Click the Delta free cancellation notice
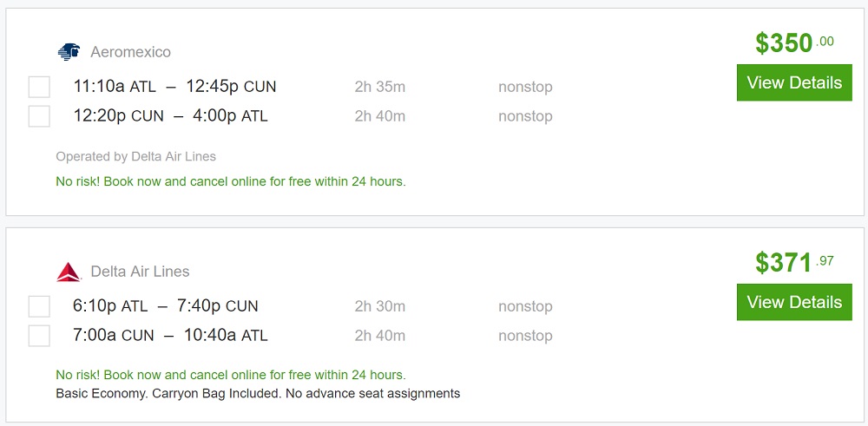Screen dimensions: 868x426 click(230, 375)
